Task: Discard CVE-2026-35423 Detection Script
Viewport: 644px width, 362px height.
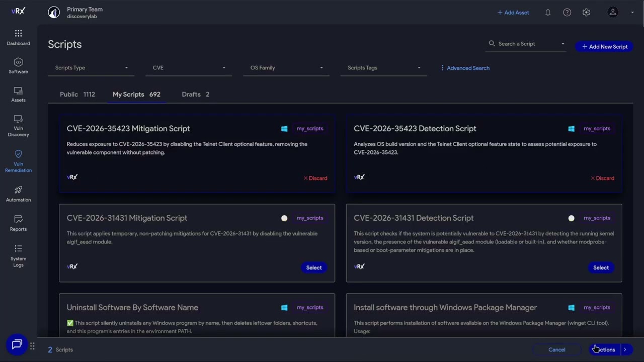Action: click(602, 178)
